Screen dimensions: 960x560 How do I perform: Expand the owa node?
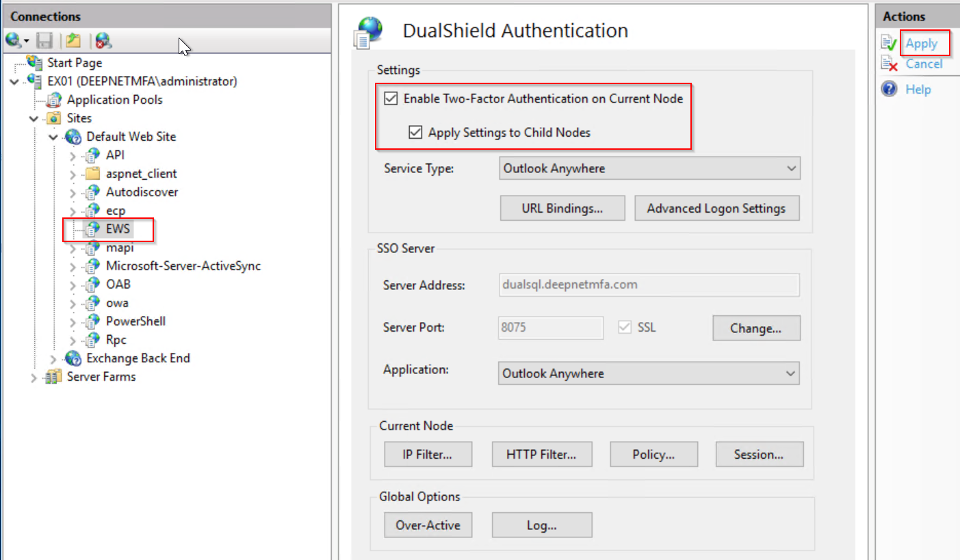click(73, 303)
